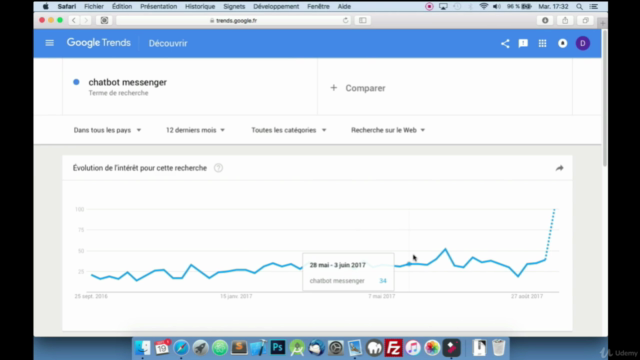Expand 'Toutes les catégories' dropdown
This screenshot has width=640, height=360.
point(289,130)
